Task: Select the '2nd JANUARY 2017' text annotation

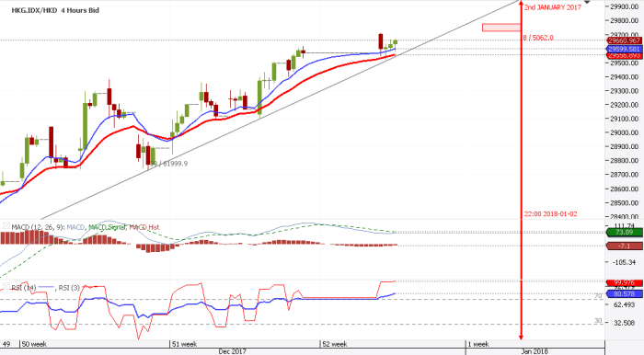Action: point(553,7)
